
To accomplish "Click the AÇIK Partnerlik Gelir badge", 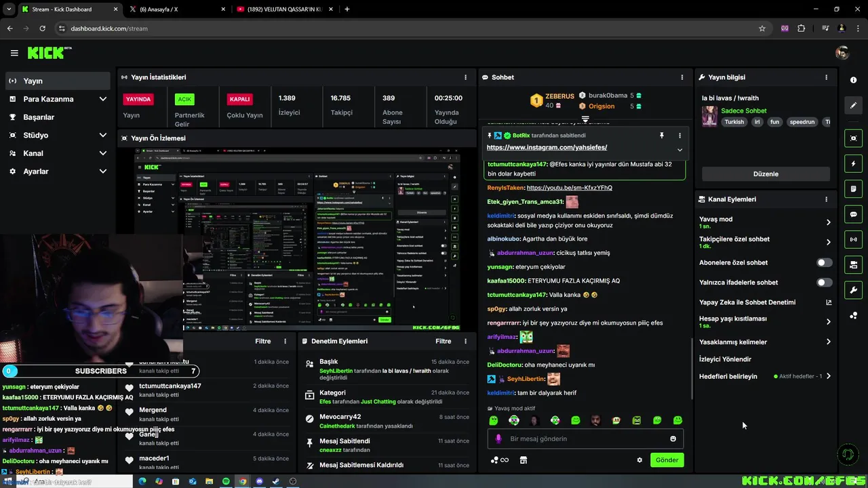I will [184, 99].
